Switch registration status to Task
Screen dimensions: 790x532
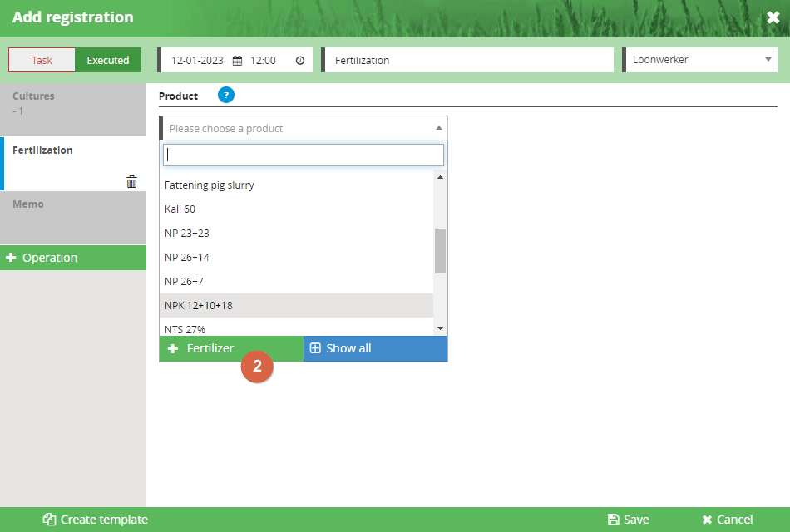(42, 60)
